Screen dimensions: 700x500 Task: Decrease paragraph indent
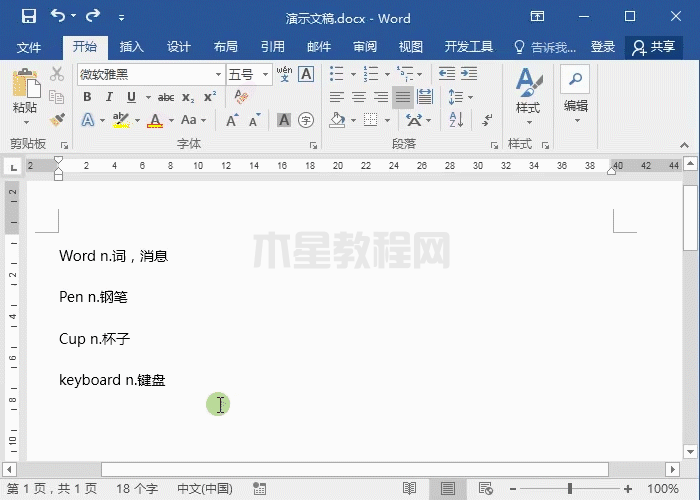[446, 74]
